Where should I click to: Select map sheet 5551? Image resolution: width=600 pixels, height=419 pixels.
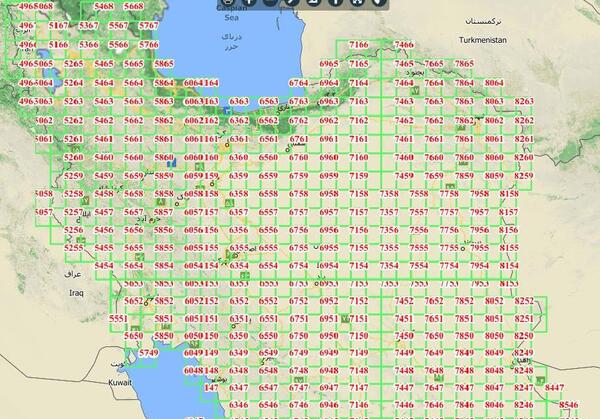118,319
